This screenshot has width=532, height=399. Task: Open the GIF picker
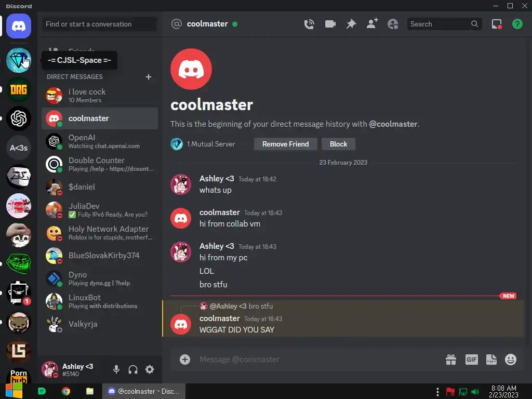472,360
